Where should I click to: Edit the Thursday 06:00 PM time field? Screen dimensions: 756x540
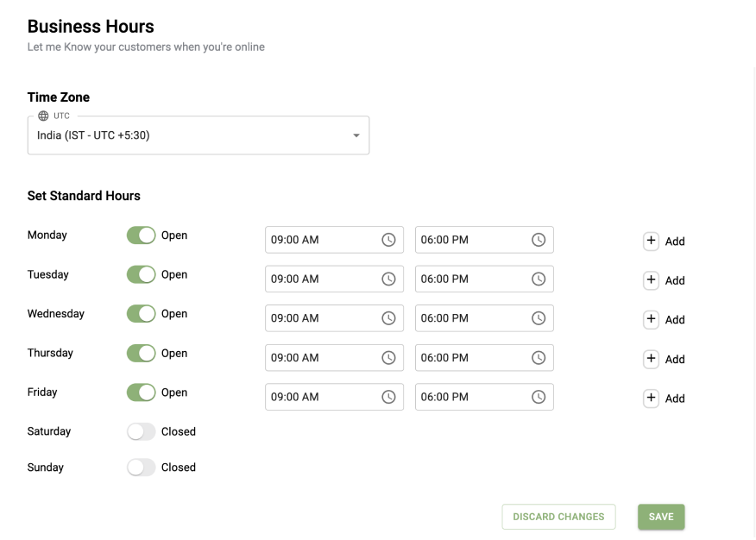[484, 357]
